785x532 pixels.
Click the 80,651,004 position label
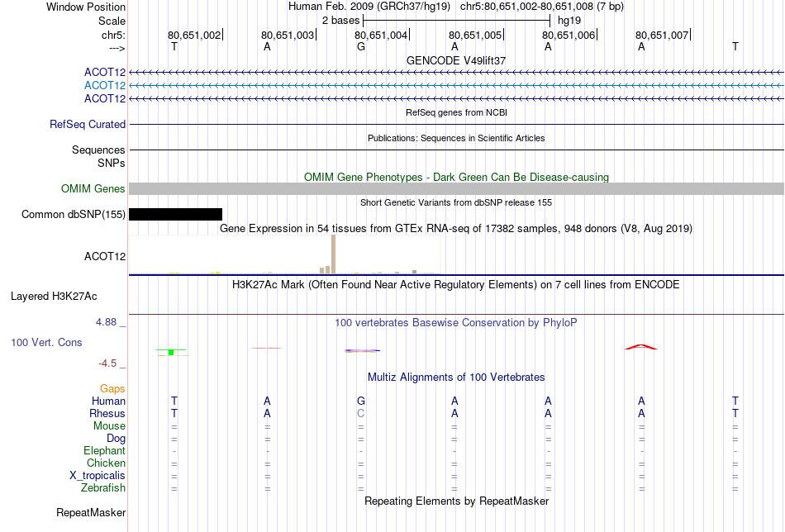(x=382, y=35)
